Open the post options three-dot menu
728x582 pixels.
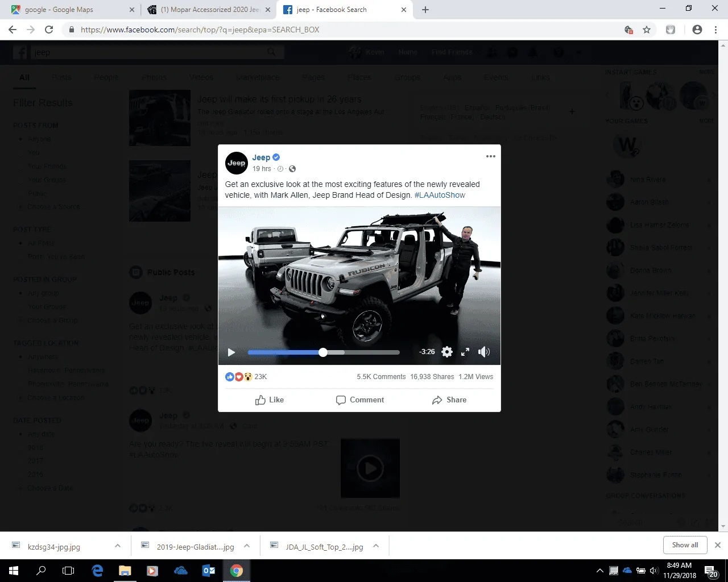(x=490, y=156)
